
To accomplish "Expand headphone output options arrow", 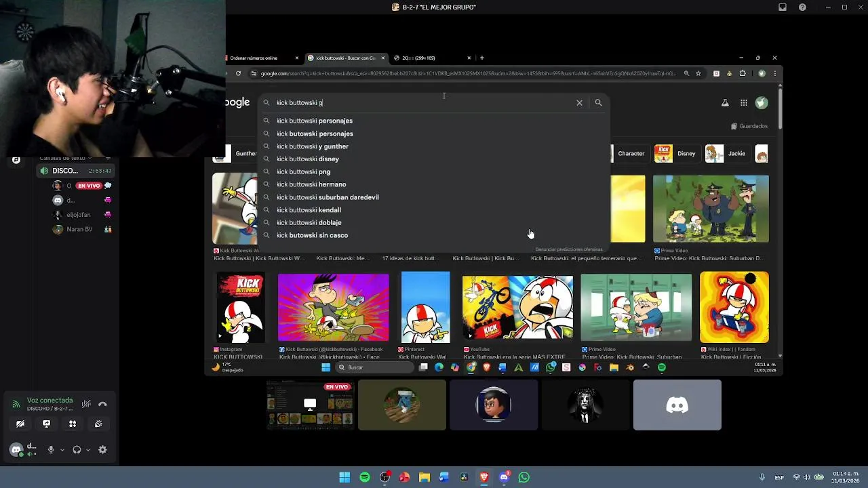I will click(88, 449).
